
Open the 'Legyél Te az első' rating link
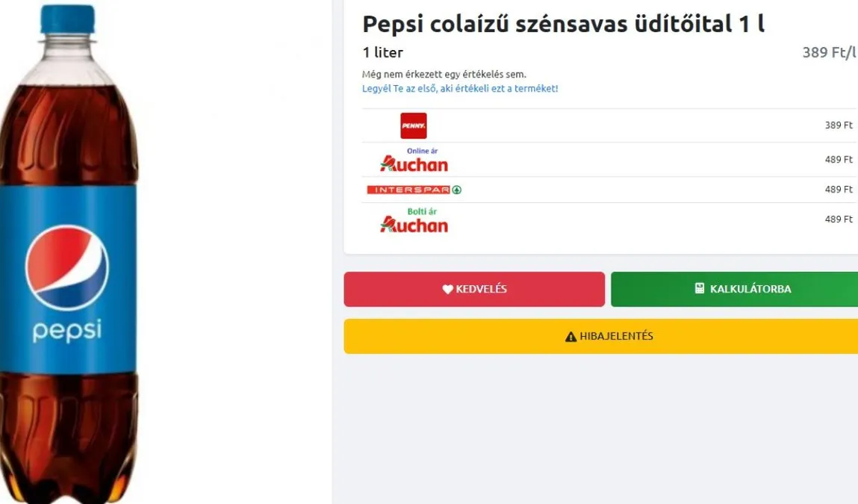[460, 88]
